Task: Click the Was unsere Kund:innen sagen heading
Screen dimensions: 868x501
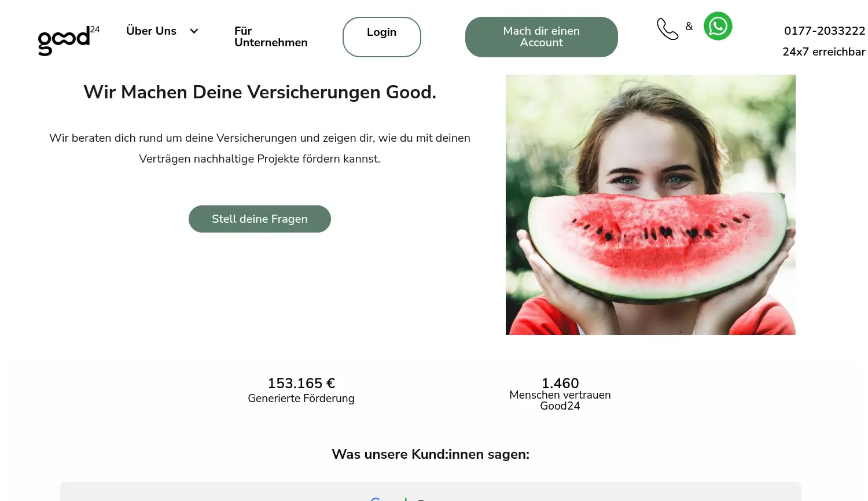Action: click(x=430, y=454)
